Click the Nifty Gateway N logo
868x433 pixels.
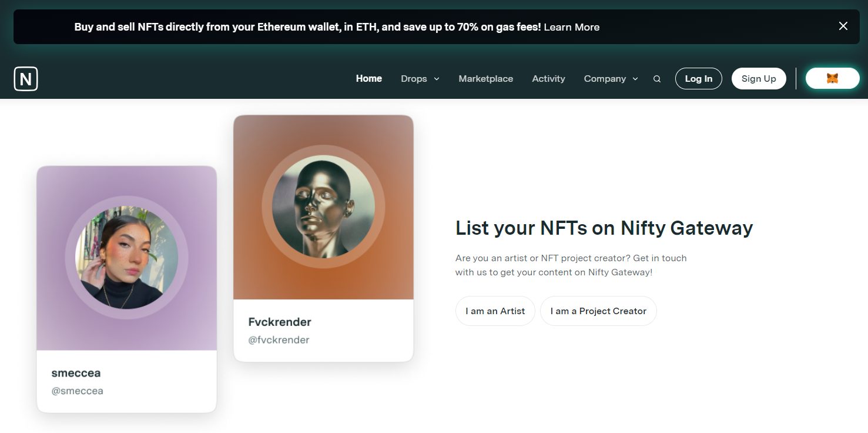pyautogui.click(x=26, y=79)
